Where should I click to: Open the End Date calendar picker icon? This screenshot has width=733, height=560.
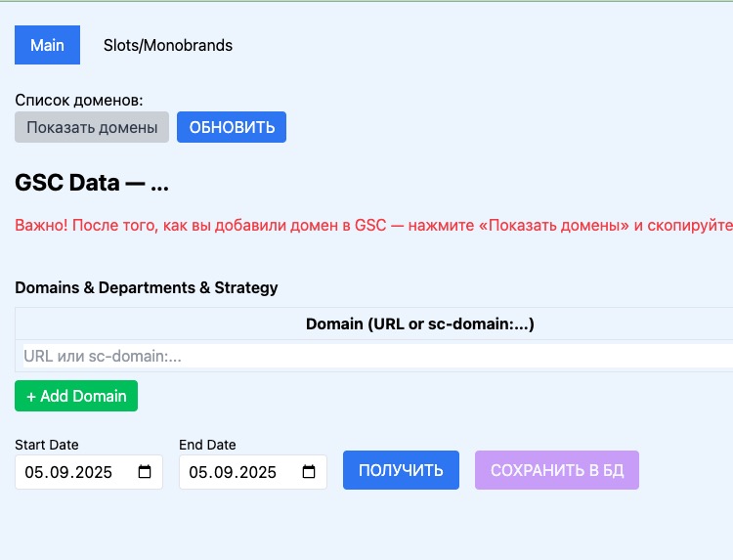(x=309, y=472)
